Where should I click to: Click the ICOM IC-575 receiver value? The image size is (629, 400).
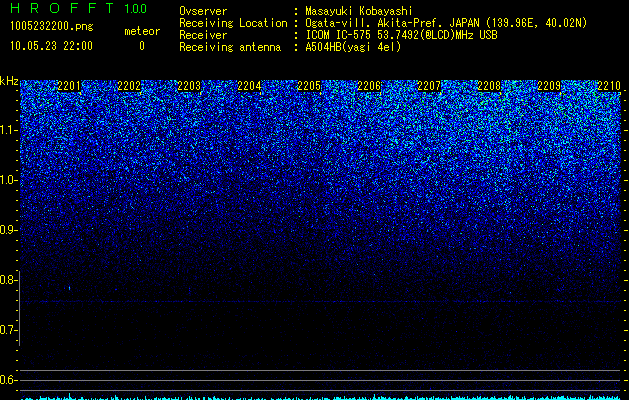(x=401, y=35)
